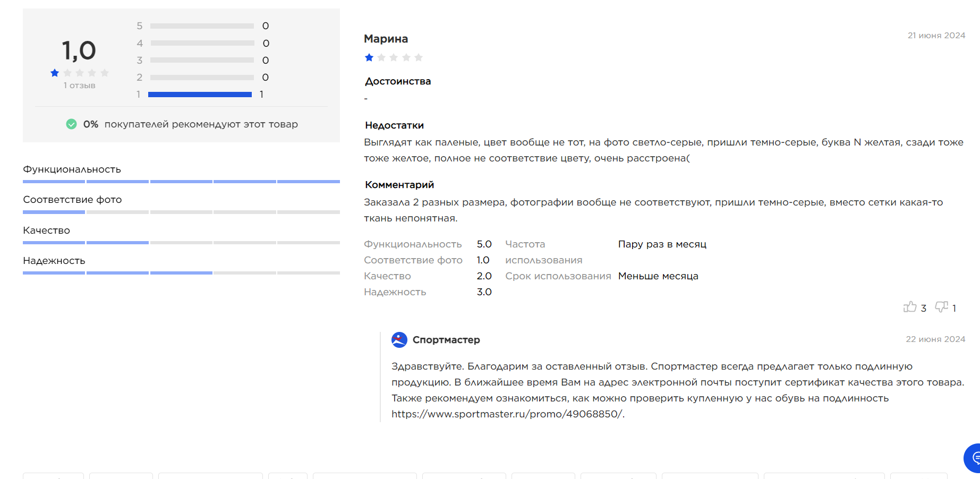Open the sportmaster.ru promo link in the reply

click(507, 414)
